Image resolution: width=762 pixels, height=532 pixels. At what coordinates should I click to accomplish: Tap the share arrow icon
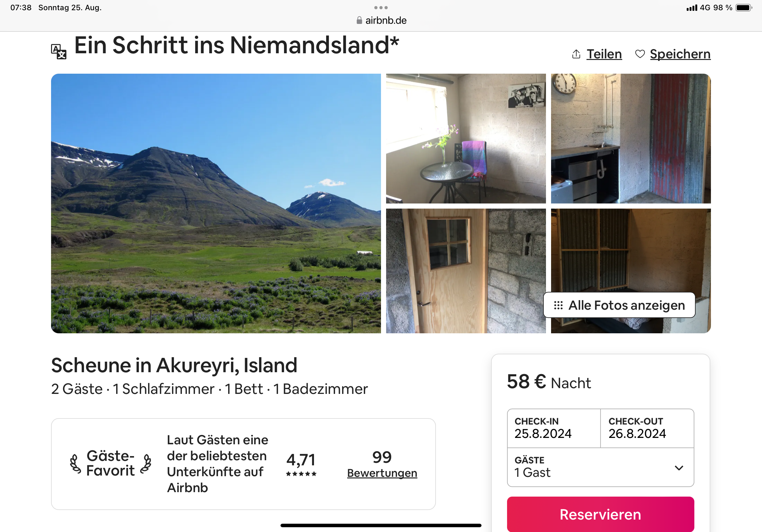576,54
